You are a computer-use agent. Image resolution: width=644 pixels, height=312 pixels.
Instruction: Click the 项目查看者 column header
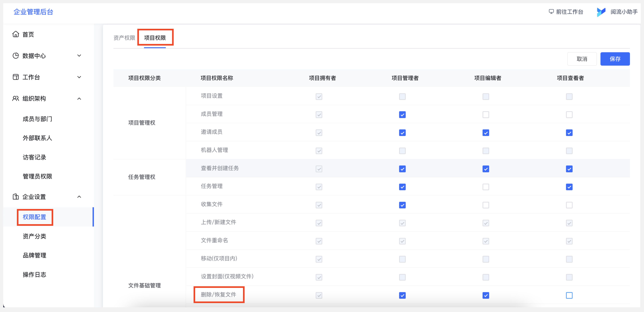pos(570,78)
